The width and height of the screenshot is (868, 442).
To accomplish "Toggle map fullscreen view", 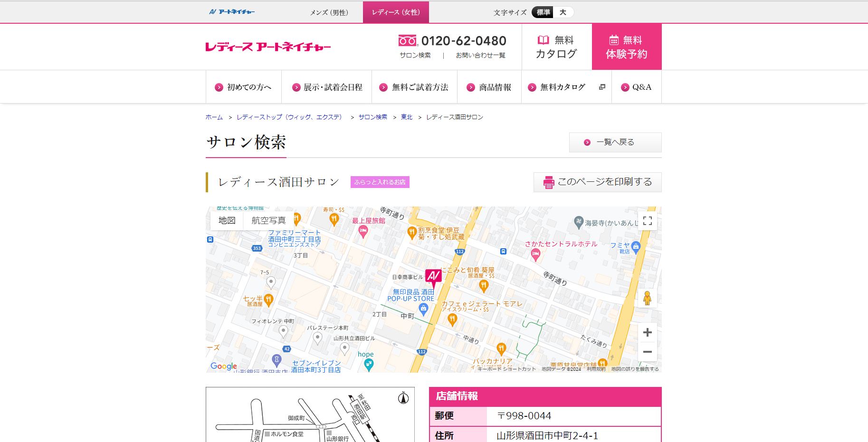I will click(648, 221).
